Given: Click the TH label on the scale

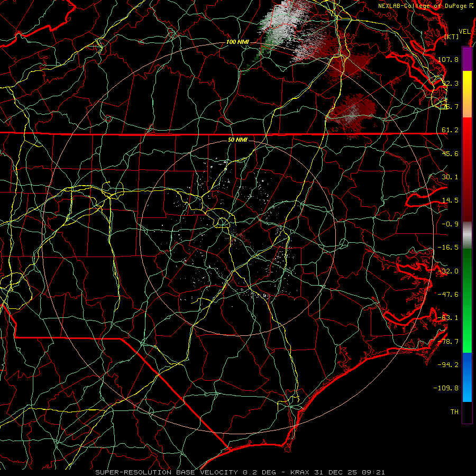Looking at the screenshot, I should point(454,412).
